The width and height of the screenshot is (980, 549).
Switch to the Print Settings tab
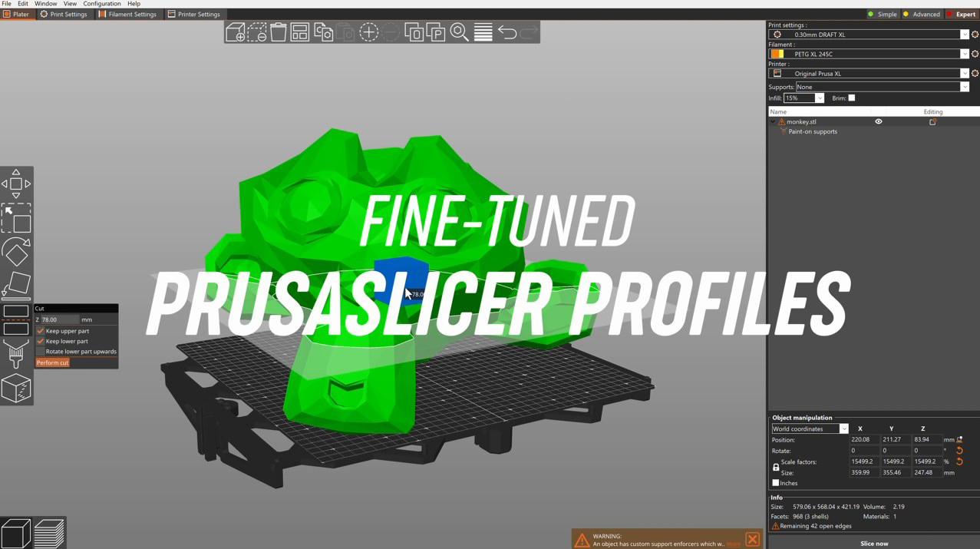point(64,14)
